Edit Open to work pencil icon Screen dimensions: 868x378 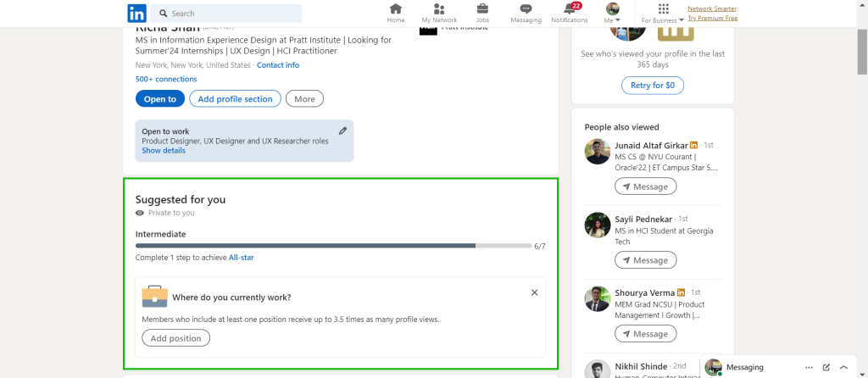click(x=342, y=131)
